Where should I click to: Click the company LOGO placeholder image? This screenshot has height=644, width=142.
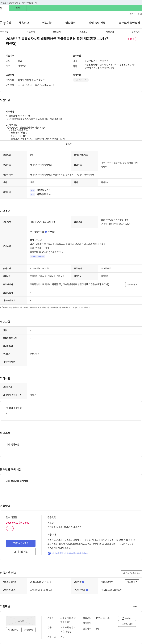(x=21, y=621)
